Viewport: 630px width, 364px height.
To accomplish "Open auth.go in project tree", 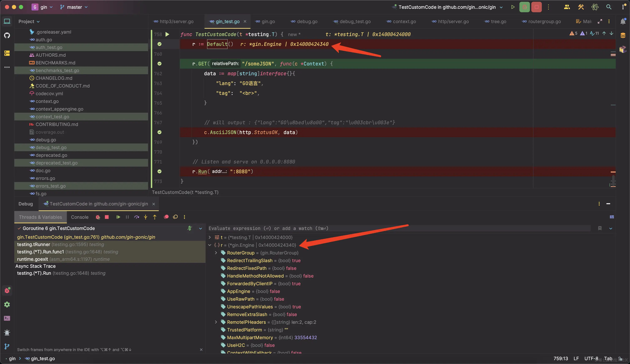I will tap(44, 40).
